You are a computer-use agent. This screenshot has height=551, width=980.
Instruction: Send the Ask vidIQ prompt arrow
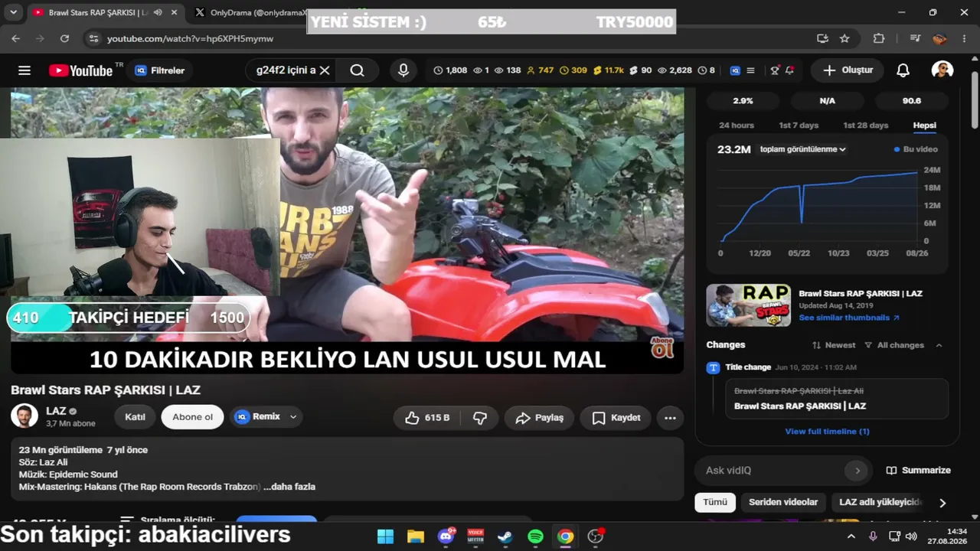click(857, 471)
